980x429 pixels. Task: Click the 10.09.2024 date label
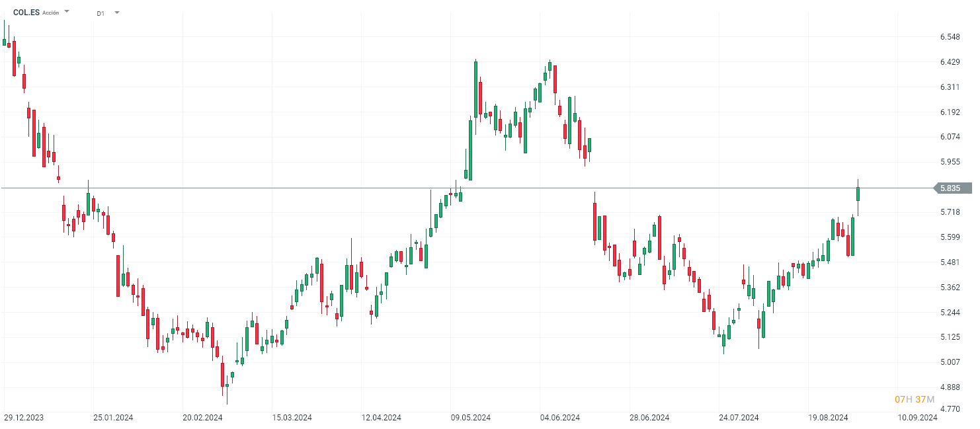click(x=917, y=418)
